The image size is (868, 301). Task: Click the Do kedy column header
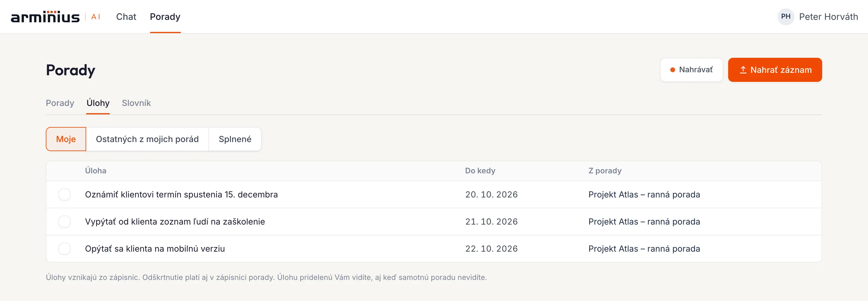click(480, 171)
